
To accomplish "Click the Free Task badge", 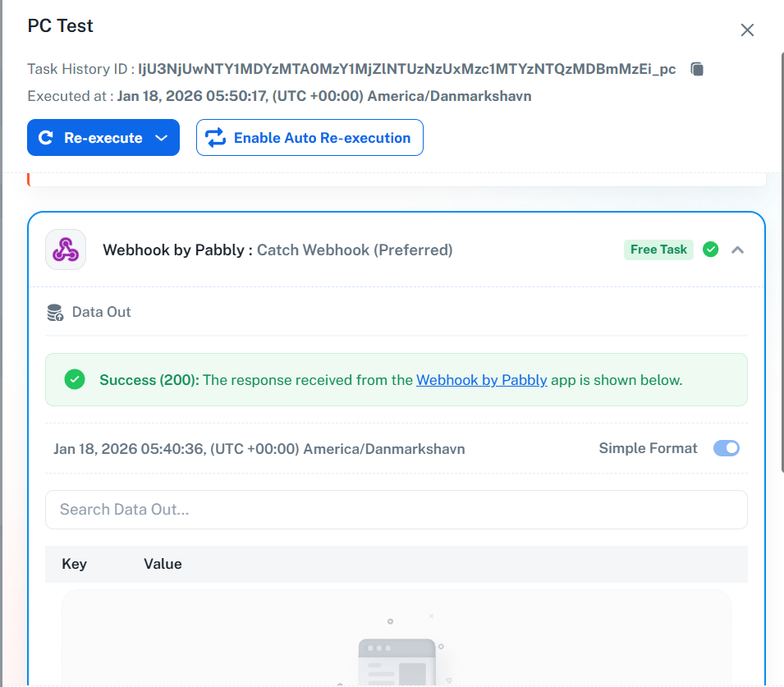I will 658,250.
